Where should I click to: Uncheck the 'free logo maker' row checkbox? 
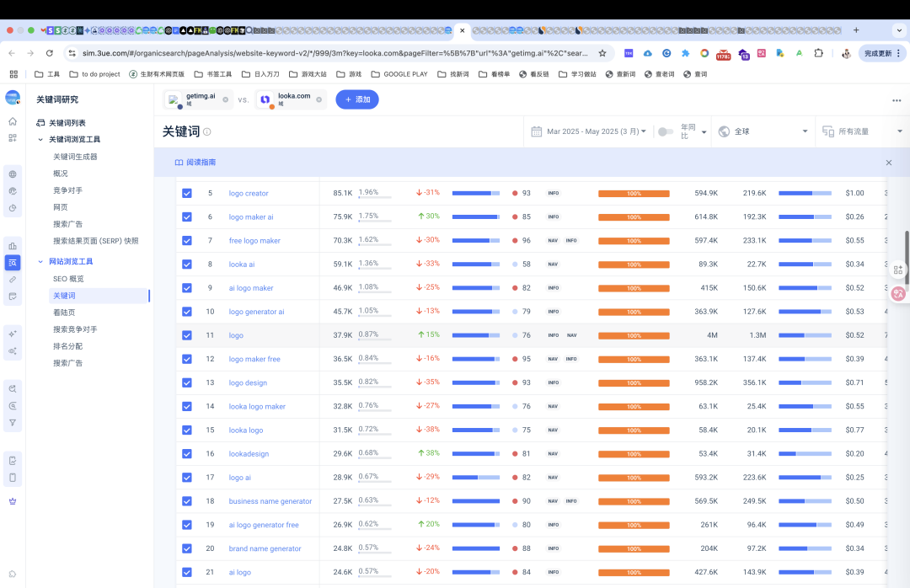tap(187, 240)
